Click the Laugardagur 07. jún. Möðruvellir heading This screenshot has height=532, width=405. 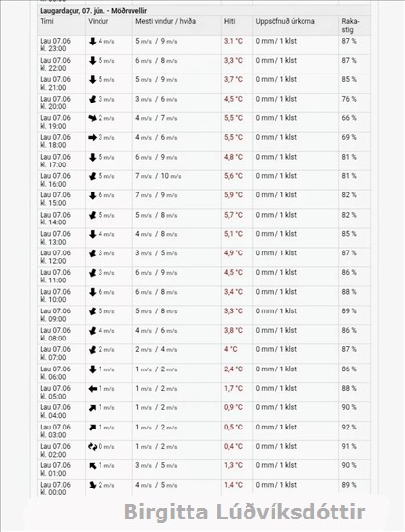93,11
